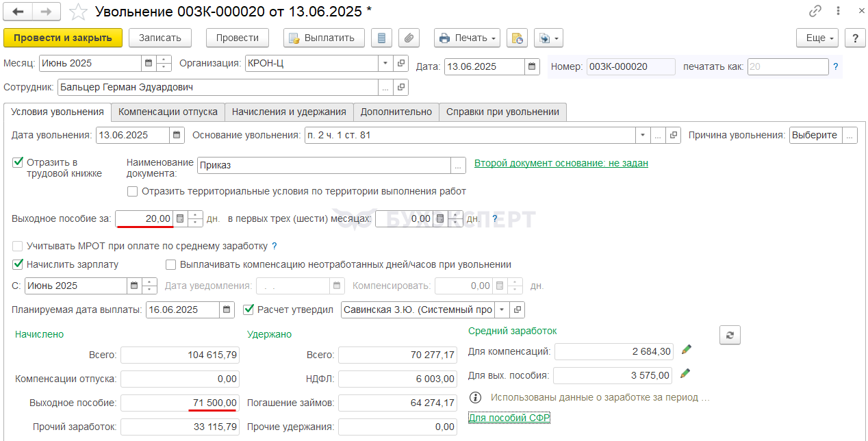Image resolution: width=868 pixels, height=441 pixels.
Task: Switch to Компенсации отпуска tab
Action: [168, 112]
